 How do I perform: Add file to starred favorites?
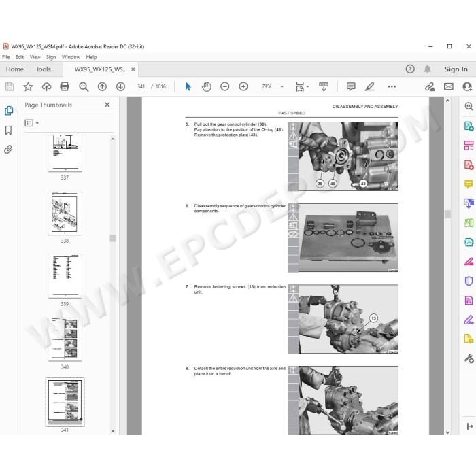tap(28, 87)
